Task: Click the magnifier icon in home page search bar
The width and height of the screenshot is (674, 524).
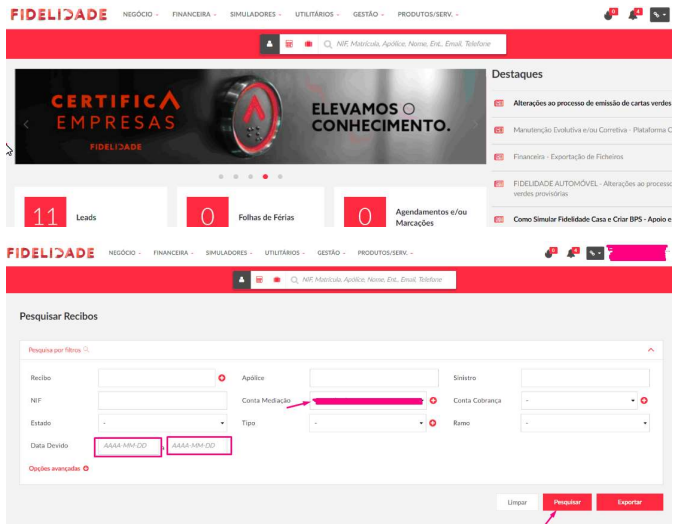Action: [328, 44]
